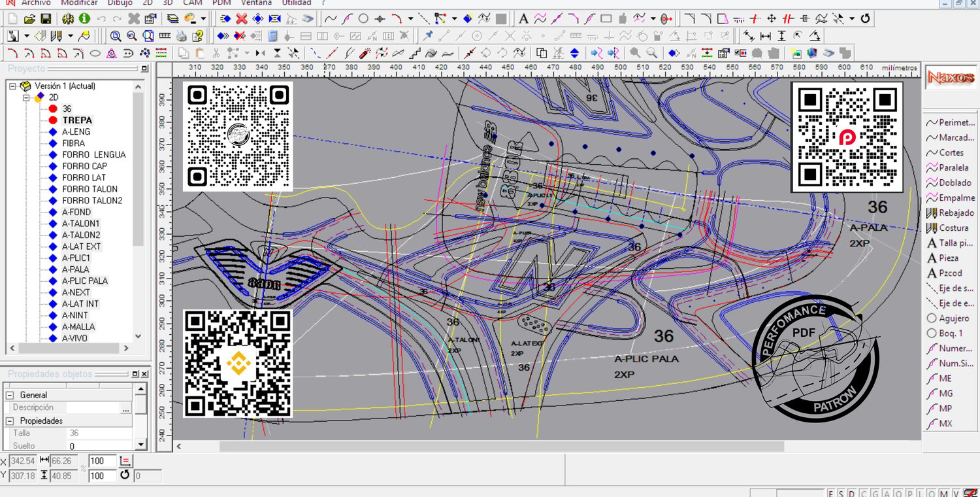Image resolution: width=980 pixels, height=497 pixels.
Task: Collapse the Propiedades section
Action: [10, 420]
